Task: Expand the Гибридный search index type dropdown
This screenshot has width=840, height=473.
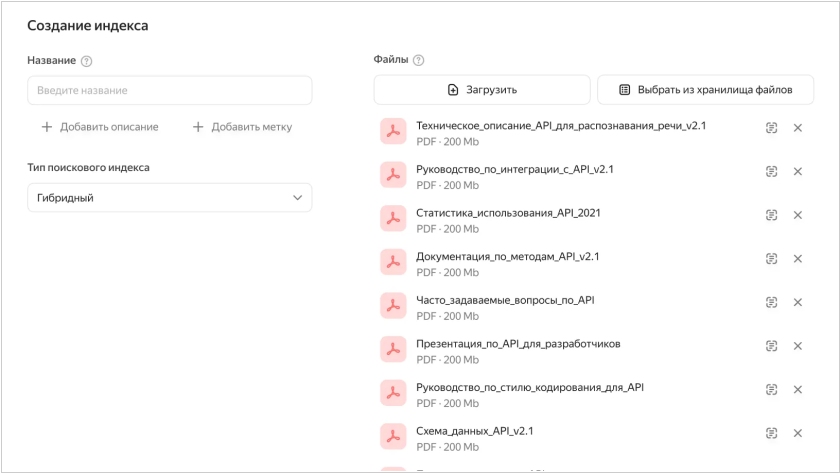Action: (x=169, y=198)
